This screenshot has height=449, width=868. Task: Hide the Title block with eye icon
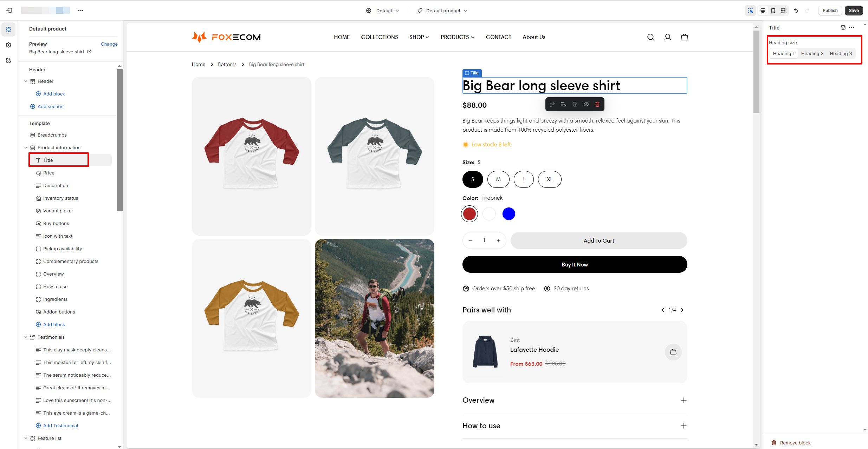586,104
